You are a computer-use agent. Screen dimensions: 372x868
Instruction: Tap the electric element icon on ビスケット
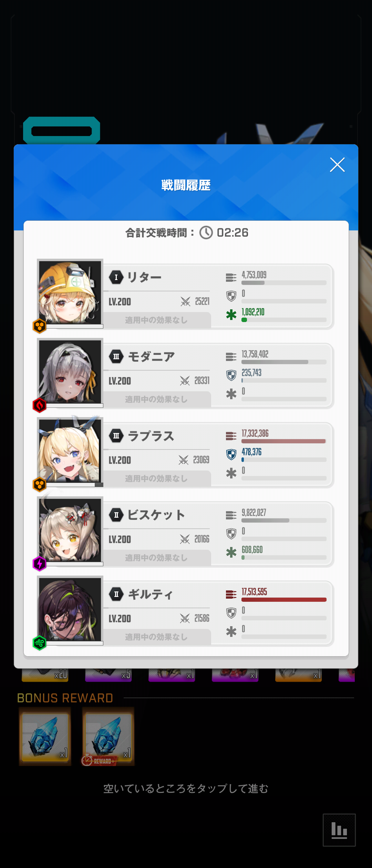click(40, 564)
